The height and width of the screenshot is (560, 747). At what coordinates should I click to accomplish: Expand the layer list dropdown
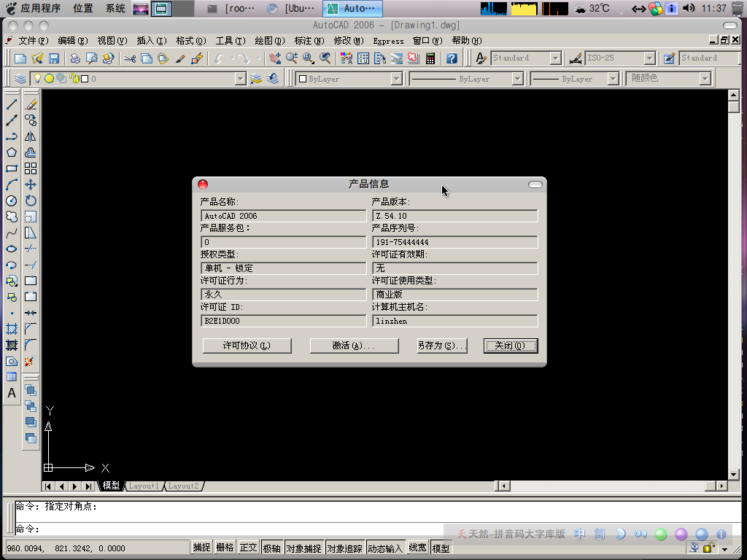pos(241,79)
